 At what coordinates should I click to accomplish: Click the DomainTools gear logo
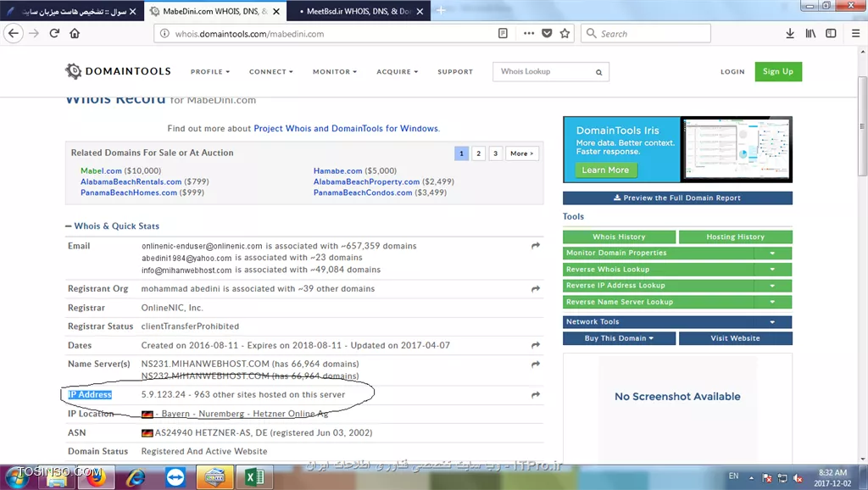73,71
